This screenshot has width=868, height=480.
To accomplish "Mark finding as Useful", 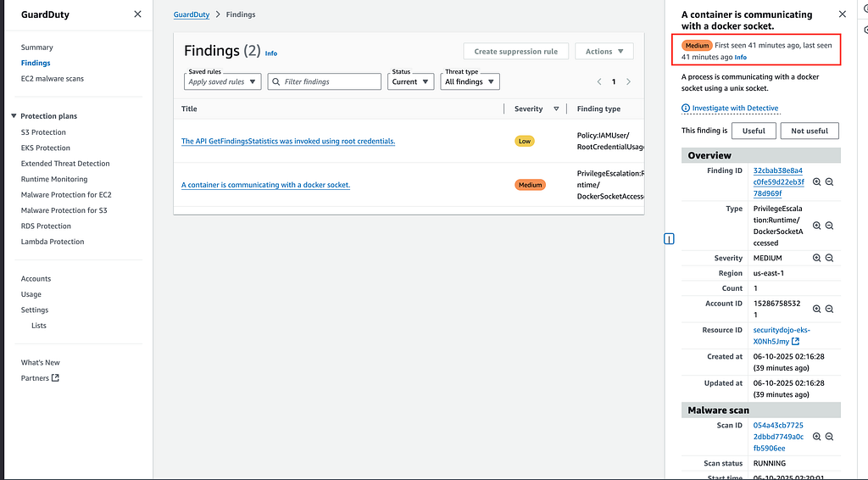I will click(x=754, y=131).
